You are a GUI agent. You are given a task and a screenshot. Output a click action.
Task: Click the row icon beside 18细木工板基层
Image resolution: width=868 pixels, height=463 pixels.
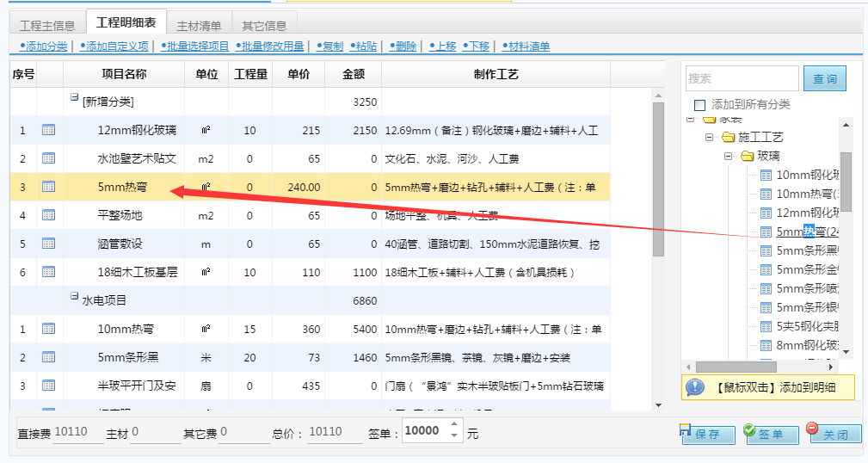(49, 272)
